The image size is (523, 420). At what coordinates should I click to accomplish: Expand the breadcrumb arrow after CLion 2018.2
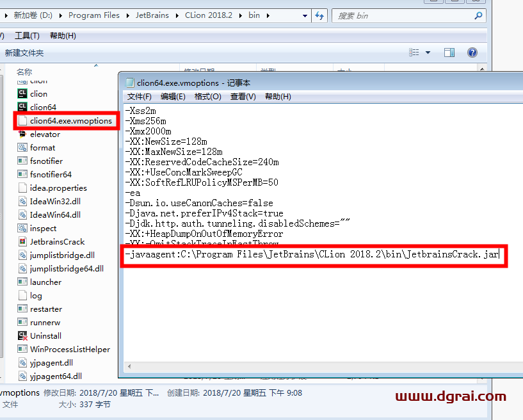tap(241, 15)
